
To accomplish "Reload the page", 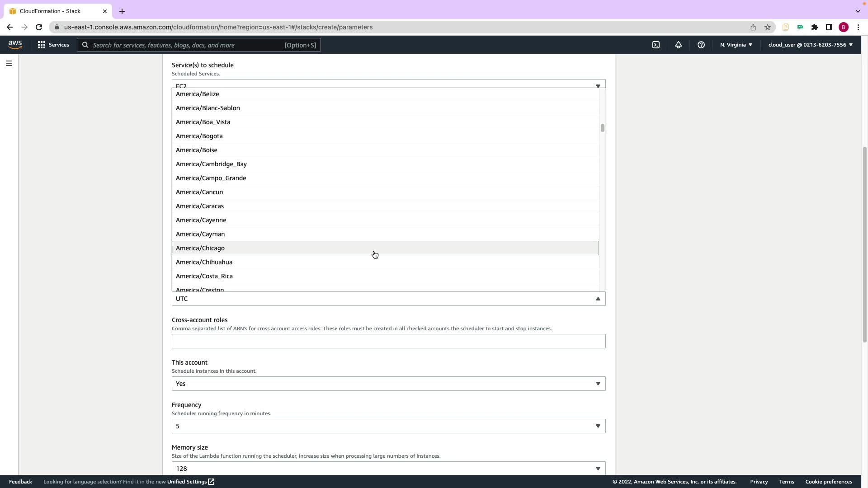I will pyautogui.click(x=39, y=27).
